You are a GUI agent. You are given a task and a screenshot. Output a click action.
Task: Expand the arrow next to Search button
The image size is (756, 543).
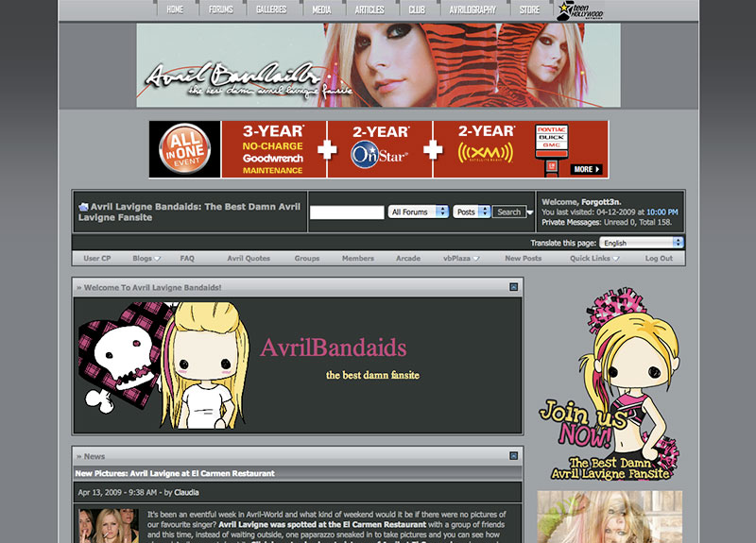click(x=530, y=212)
